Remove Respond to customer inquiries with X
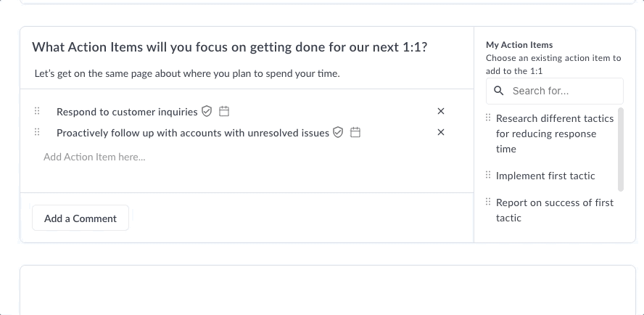This screenshot has width=644, height=315. (x=441, y=111)
